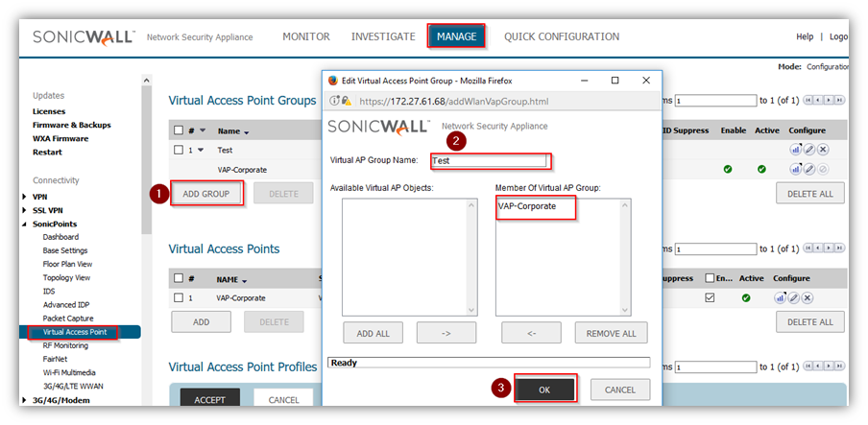Select VAP-Corporate in member list
868x425 pixels.
tap(527, 206)
